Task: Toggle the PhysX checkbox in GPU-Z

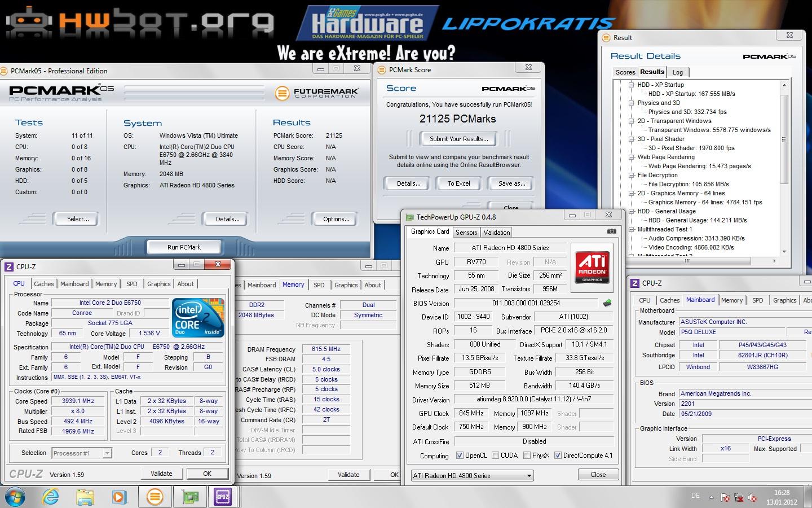Action: tap(527, 456)
